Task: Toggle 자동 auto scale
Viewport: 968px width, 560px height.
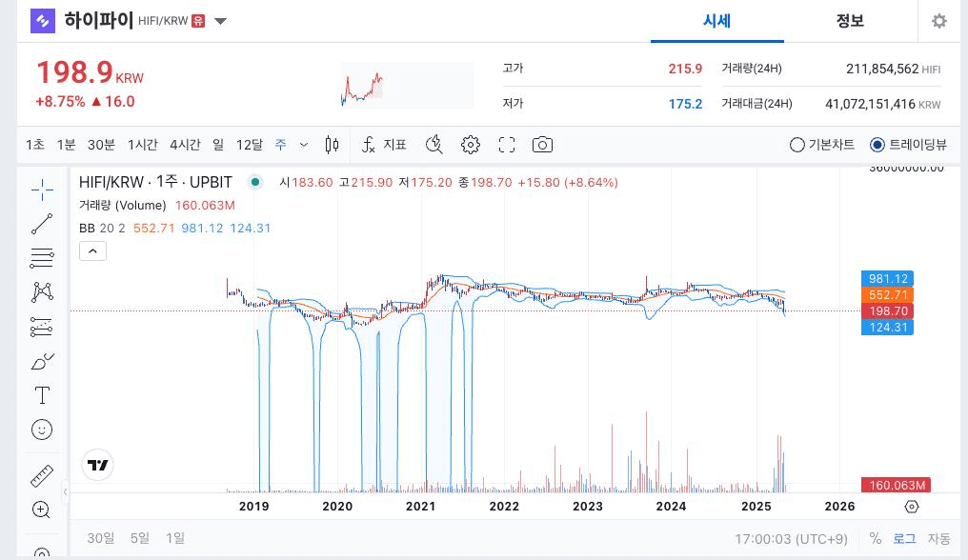Action: coord(939,538)
